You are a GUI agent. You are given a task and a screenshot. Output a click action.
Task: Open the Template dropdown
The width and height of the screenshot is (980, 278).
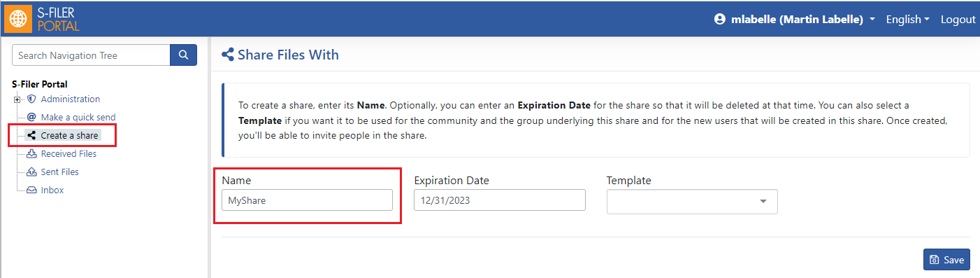pos(692,202)
